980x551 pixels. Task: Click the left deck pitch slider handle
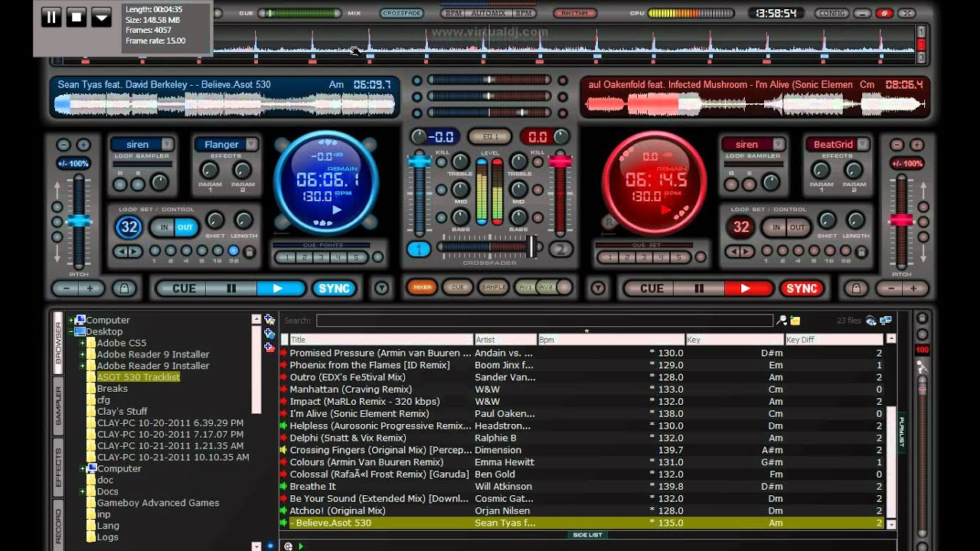78,221
